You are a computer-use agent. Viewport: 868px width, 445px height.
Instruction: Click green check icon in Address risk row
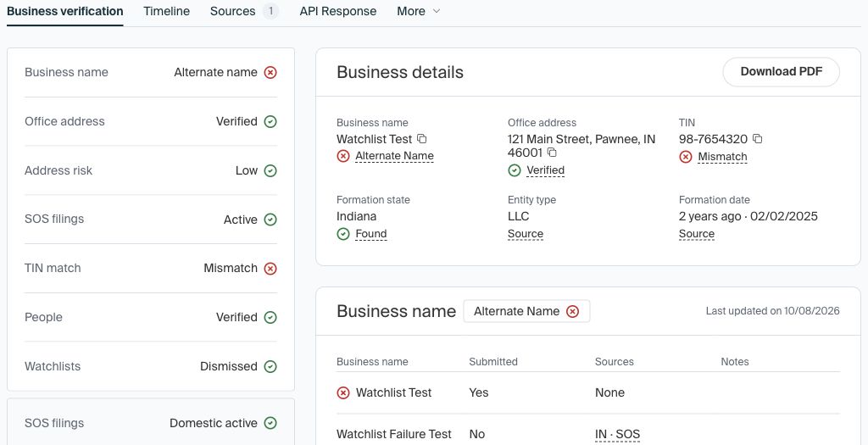[x=270, y=170]
